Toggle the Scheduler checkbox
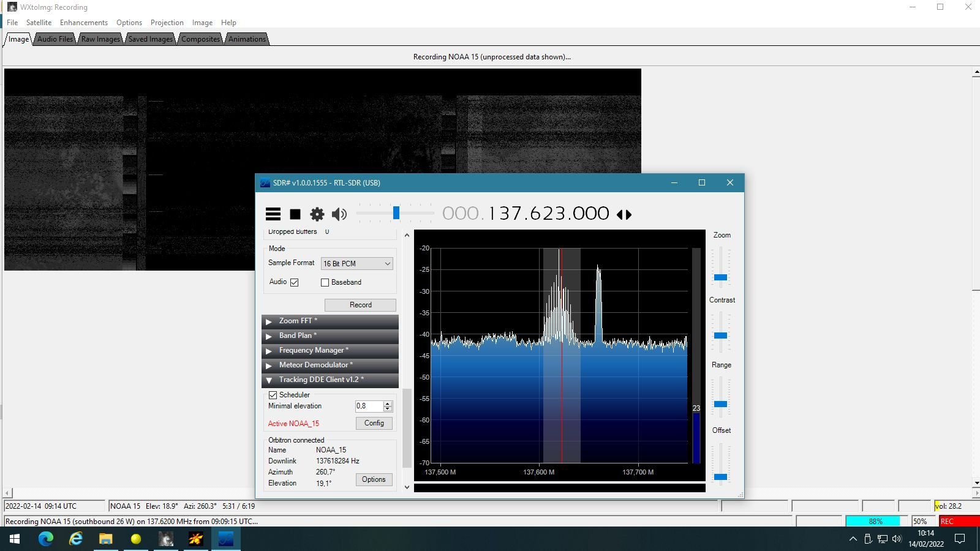 (x=273, y=395)
